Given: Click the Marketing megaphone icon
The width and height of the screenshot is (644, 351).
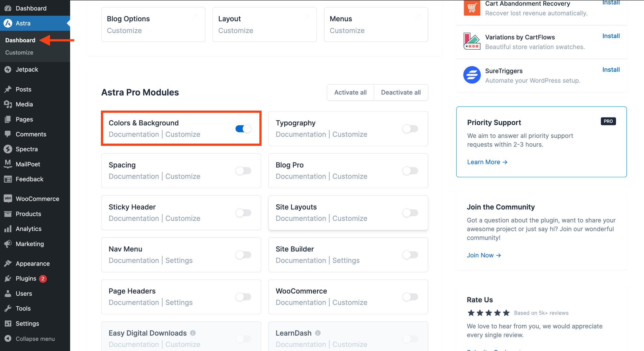Looking at the screenshot, I should [8, 244].
